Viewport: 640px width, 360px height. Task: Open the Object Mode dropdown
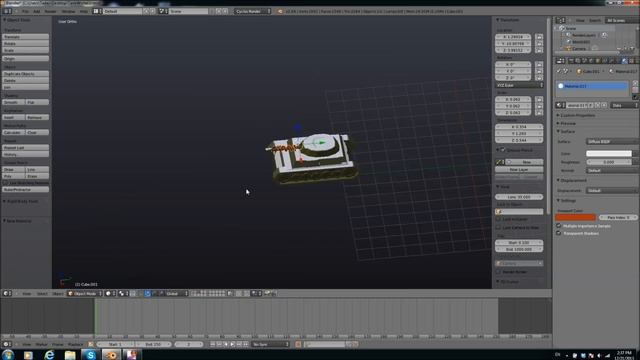coord(84,293)
